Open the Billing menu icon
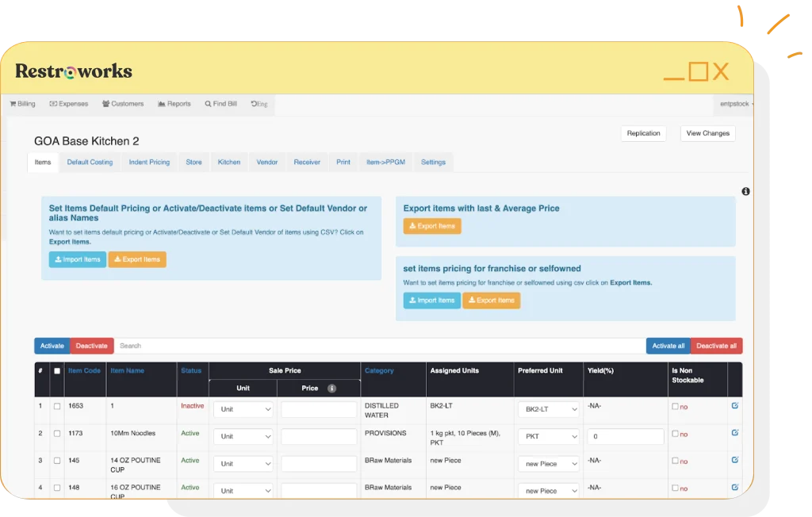 (x=12, y=104)
